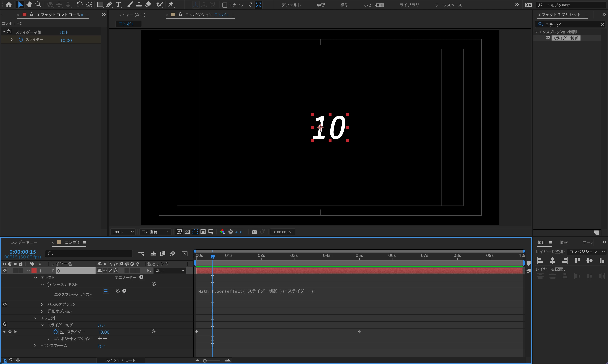Click スイッチ / モード toggle button
This screenshot has height=364, width=608.
(x=120, y=360)
